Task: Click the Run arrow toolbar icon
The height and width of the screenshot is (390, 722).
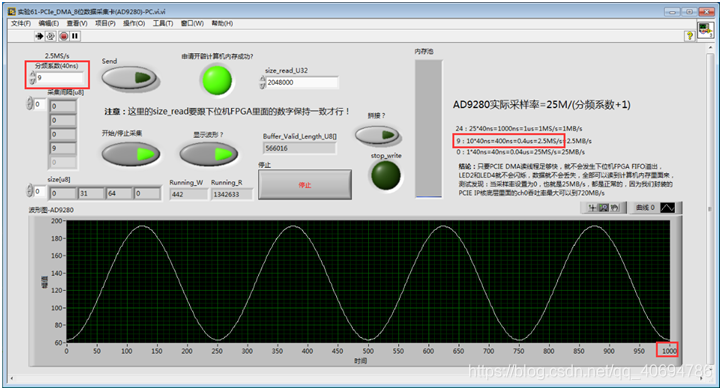Action: (x=39, y=36)
